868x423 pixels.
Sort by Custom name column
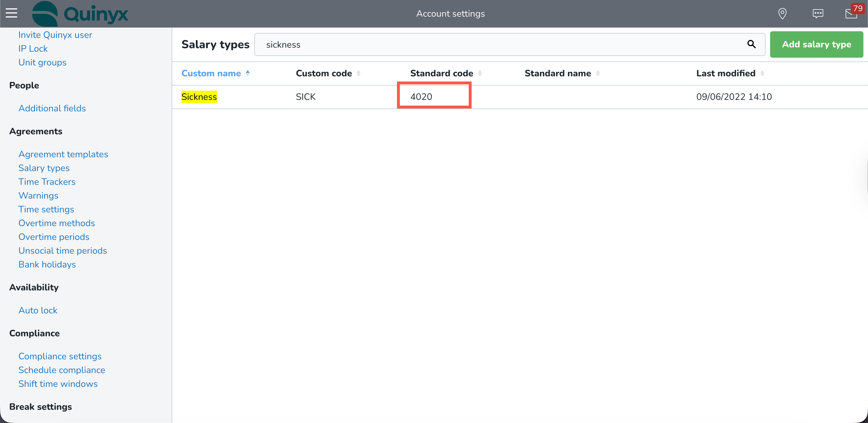click(211, 73)
